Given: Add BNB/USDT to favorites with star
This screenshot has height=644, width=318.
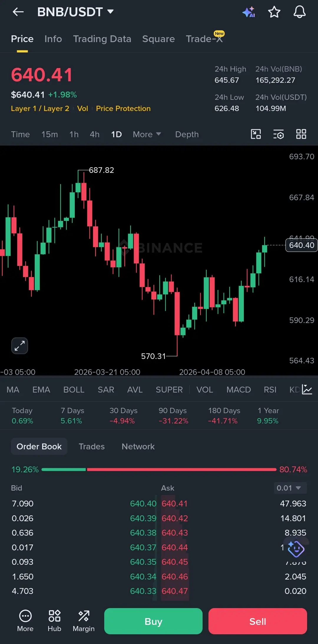Looking at the screenshot, I should [274, 12].
